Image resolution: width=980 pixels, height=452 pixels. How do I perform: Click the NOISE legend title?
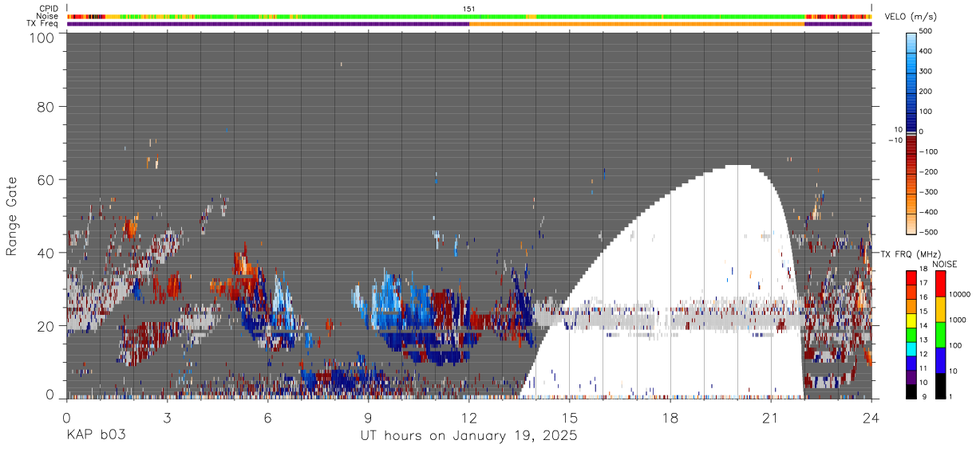pos(946,264)
